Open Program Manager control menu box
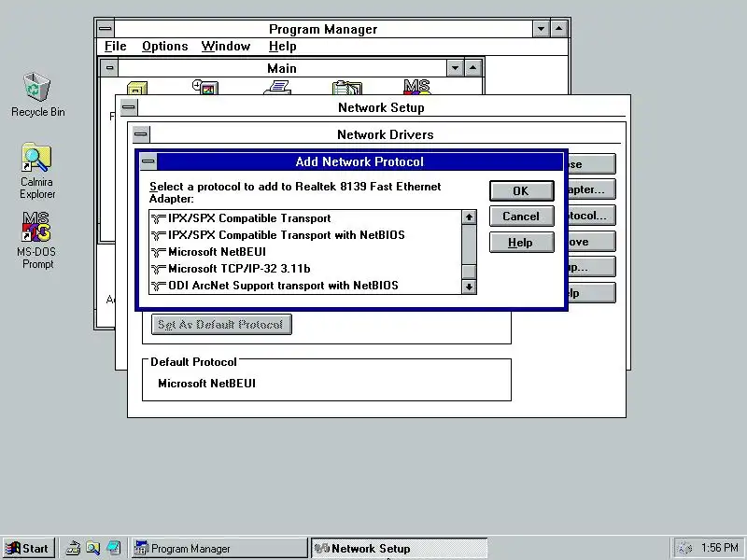 coord(106,29)
